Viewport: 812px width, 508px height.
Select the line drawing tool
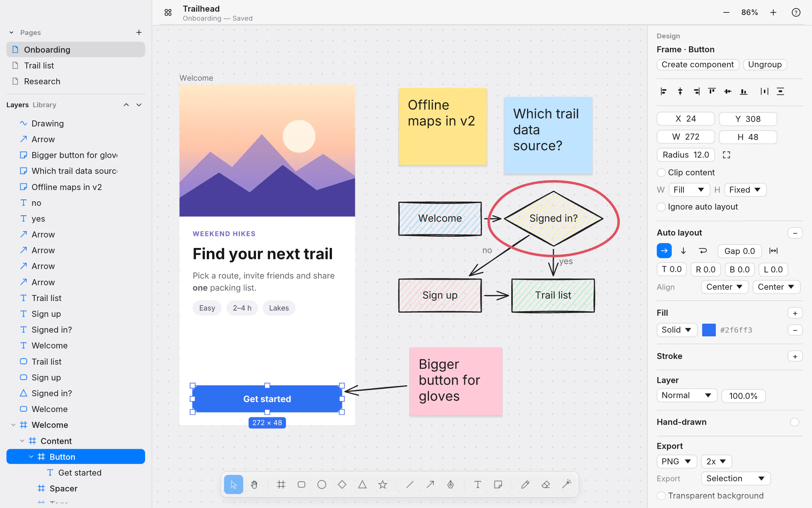point(410,484)
